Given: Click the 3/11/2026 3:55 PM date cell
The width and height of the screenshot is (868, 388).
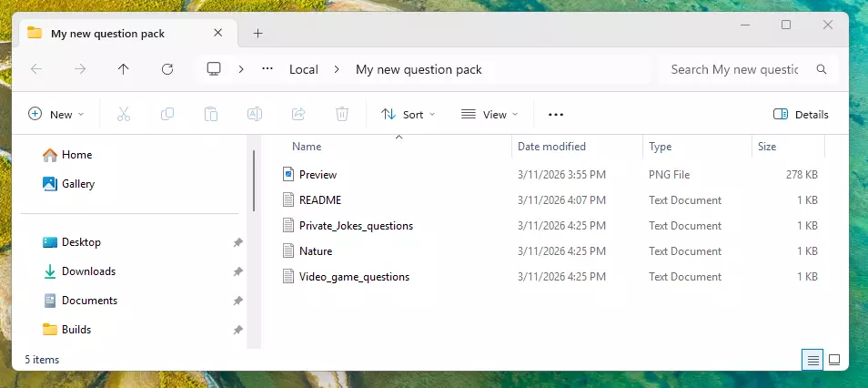Looking at the screenshot, I should [561, 175].
